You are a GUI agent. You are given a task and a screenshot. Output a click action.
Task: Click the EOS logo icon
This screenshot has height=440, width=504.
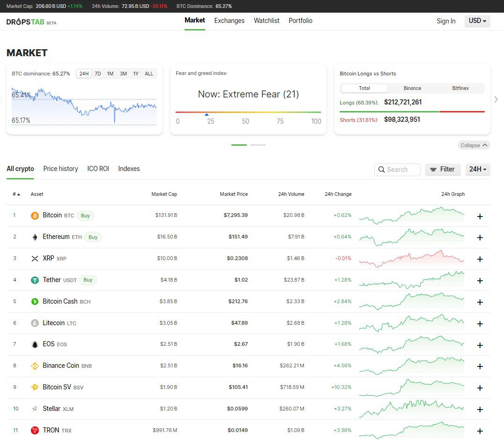click(x=35, y=344)
